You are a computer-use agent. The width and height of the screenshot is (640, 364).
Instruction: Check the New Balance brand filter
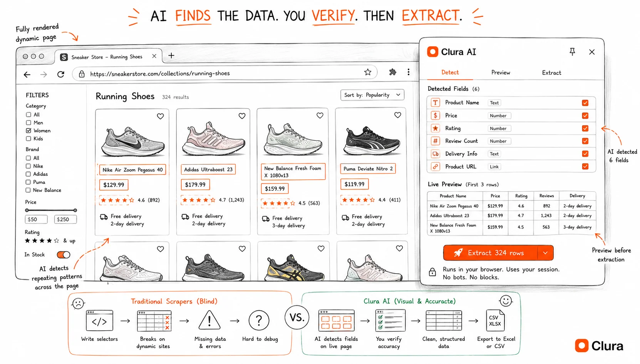point(28,190)
